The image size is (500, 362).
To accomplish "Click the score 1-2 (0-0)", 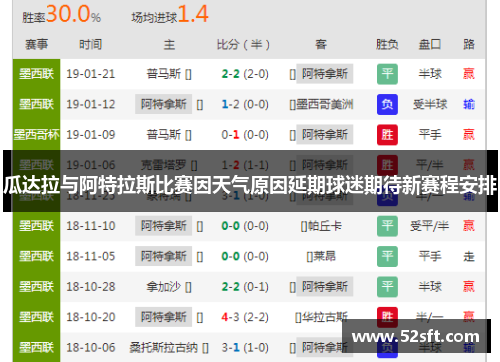I will tap(245, 104).
